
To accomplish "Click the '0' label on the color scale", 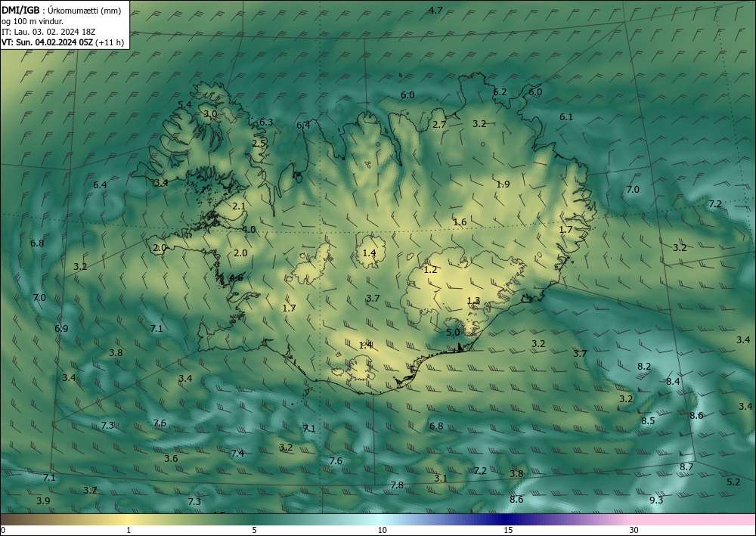I will [x=3, y=531].
